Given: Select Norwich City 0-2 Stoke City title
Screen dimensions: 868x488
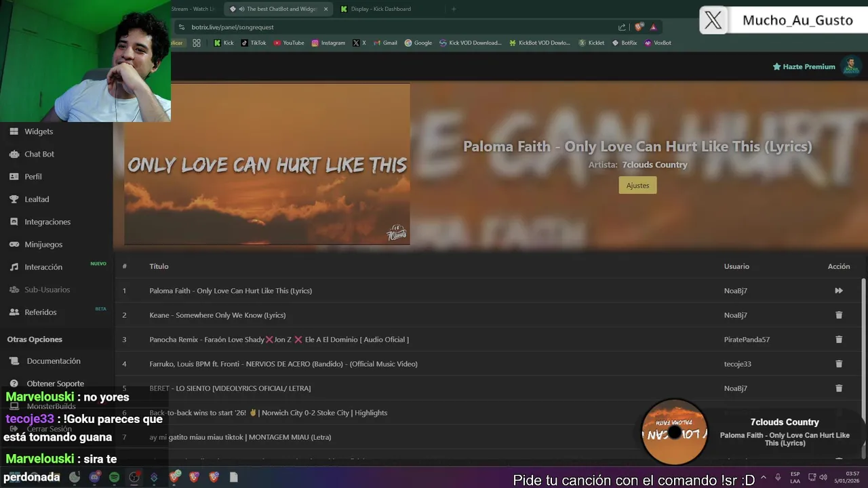Looking at the screenshot, I should (x=269, y=413).
